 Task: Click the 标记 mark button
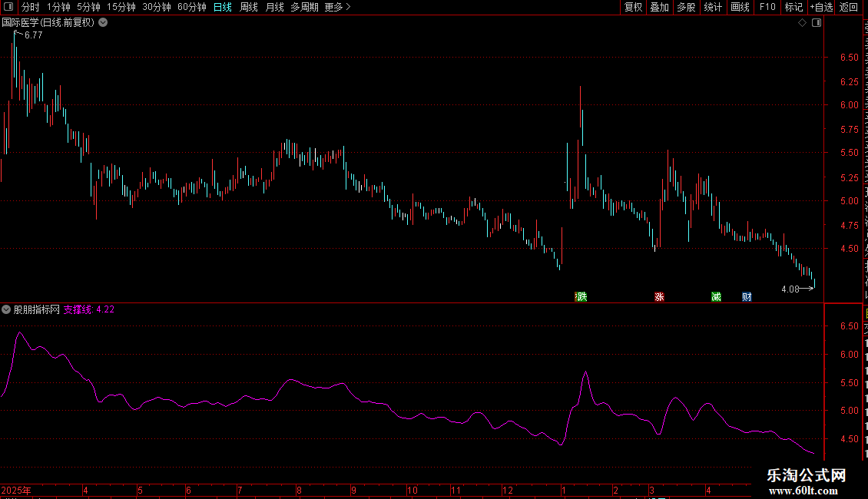tap(793, 7)
